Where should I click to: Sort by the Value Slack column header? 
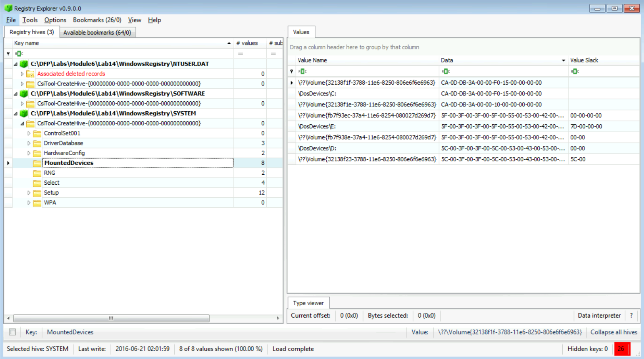pyautogui.click(x=604, y=60)
